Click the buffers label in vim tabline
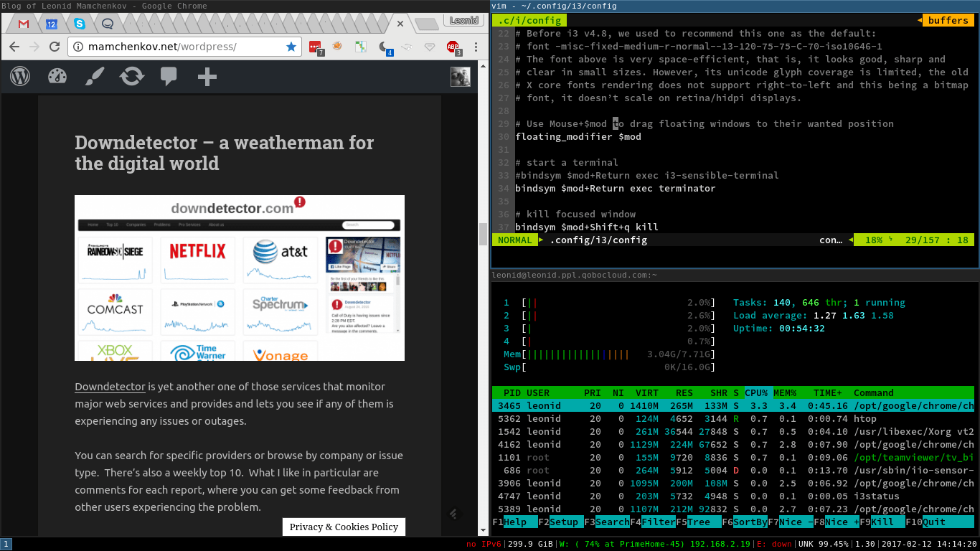 point(948,20)
